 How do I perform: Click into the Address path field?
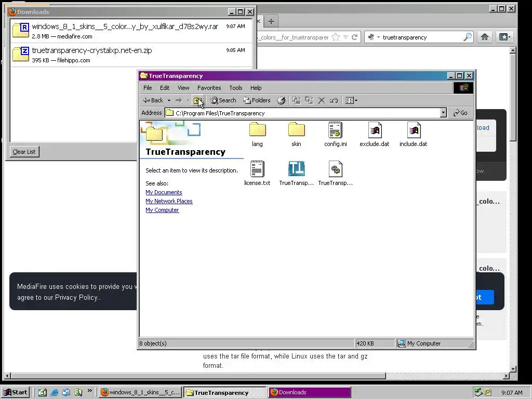tap(303, 113)
